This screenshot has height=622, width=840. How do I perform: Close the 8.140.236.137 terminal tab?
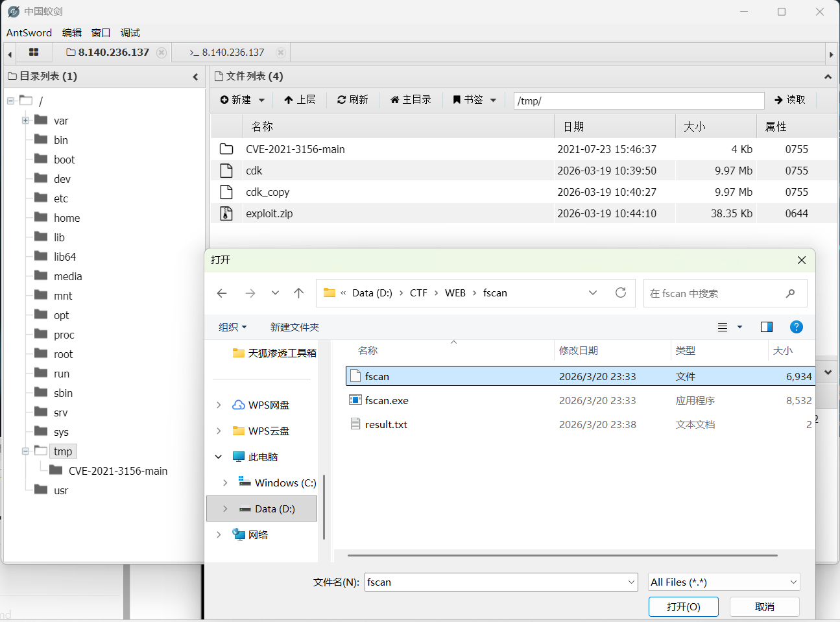pos(280,53)
